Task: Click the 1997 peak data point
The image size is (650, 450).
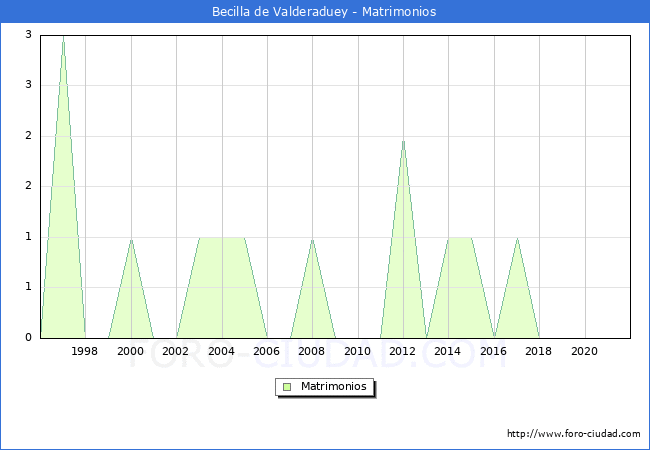Action: point(63,37)
